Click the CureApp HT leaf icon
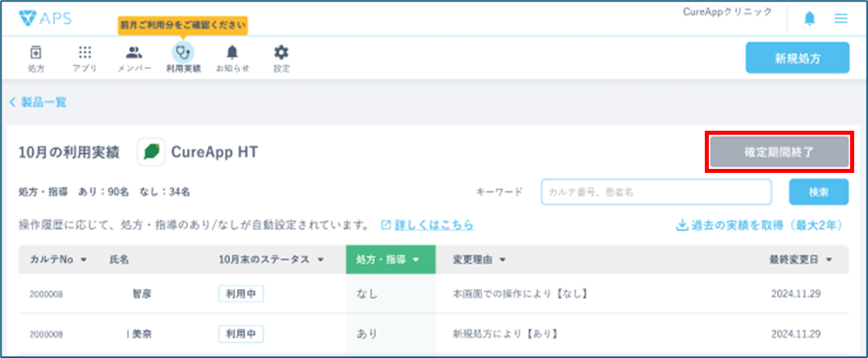868x358 pixels. coord(151,152)
